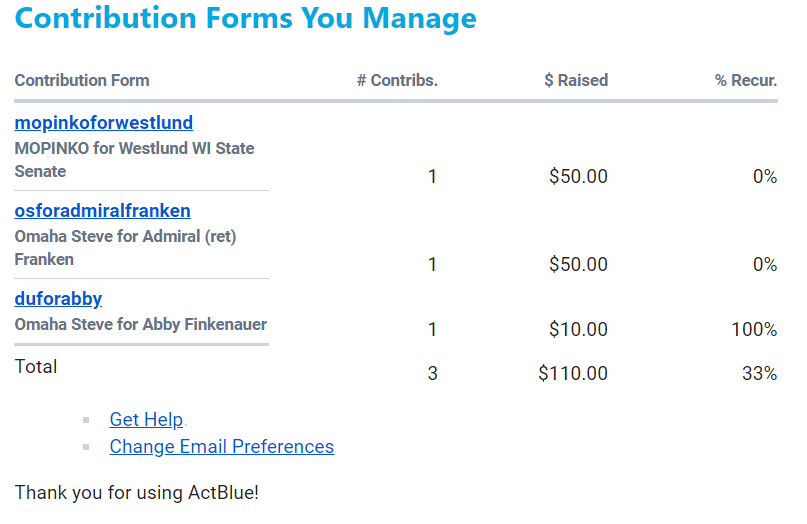Open the osforadmiralfranken form link
Image resolution: width=807 pixels, height=524 pixels.
[x=102, y=211]
